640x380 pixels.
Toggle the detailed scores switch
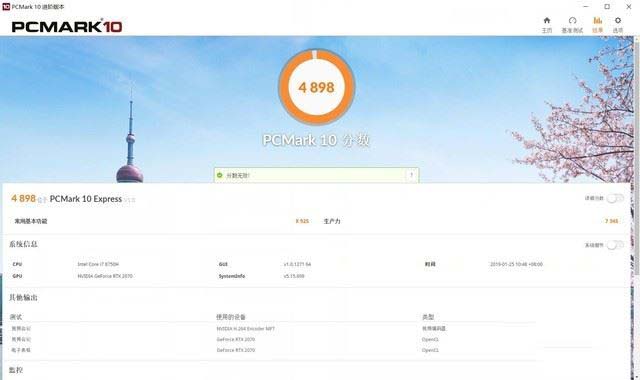(x=615, y=198)
